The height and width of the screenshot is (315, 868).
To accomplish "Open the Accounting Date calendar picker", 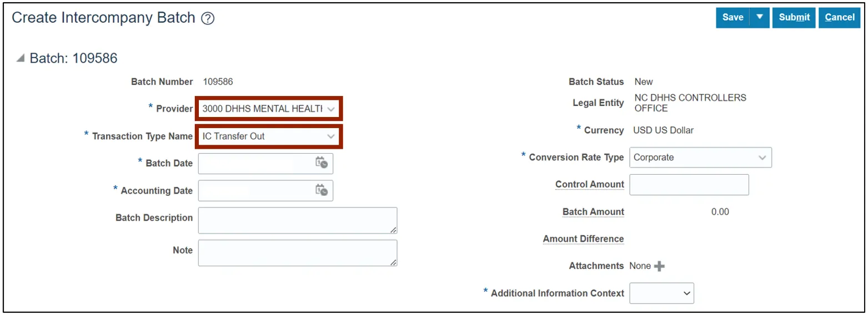I will point(322,190).
